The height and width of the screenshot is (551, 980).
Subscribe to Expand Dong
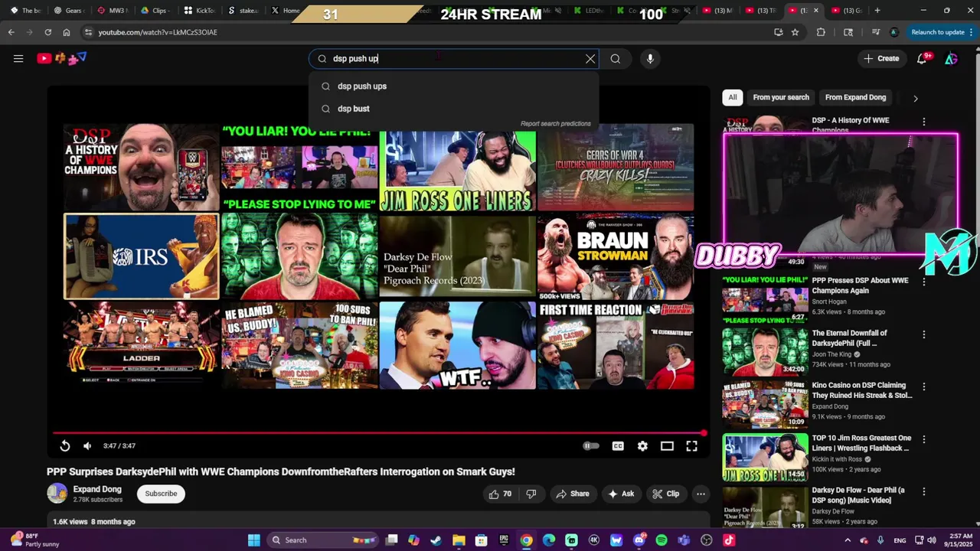(x=161, y=494)
